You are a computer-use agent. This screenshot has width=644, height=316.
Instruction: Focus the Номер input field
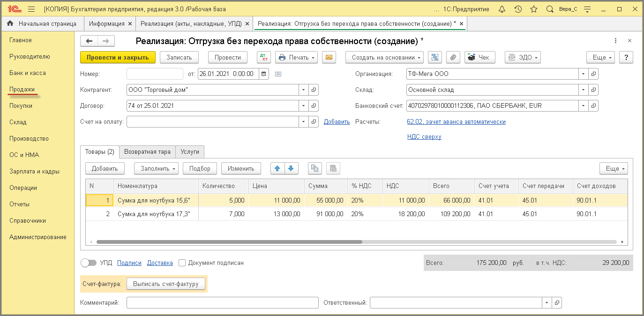click(x=155, y=74)
